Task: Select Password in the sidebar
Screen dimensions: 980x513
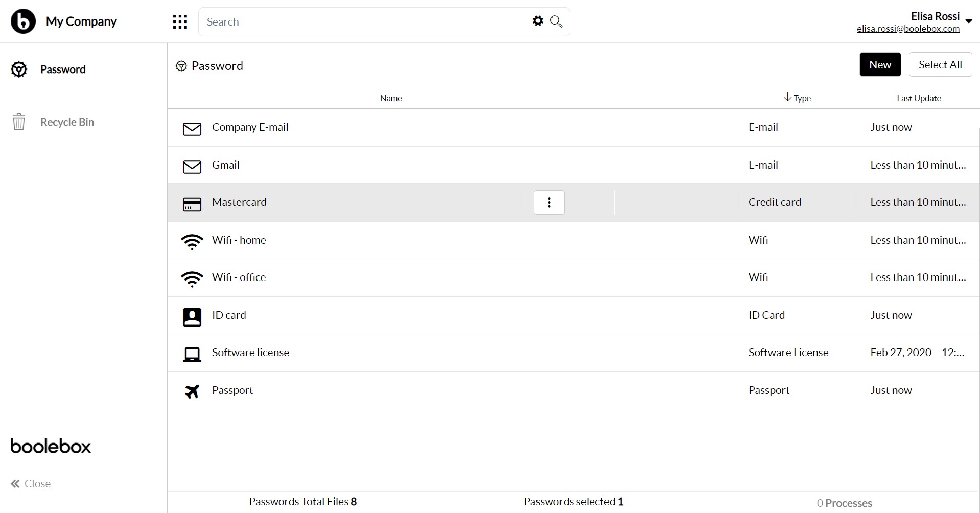Action: click(62, 69)
